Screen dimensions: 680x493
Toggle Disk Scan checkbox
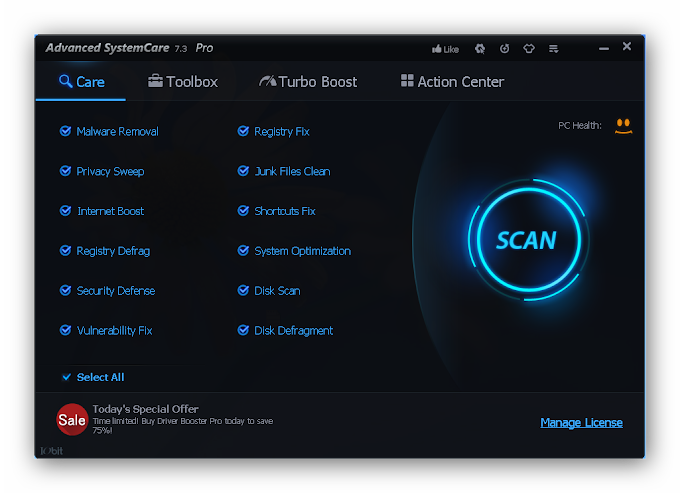(243, 290)
